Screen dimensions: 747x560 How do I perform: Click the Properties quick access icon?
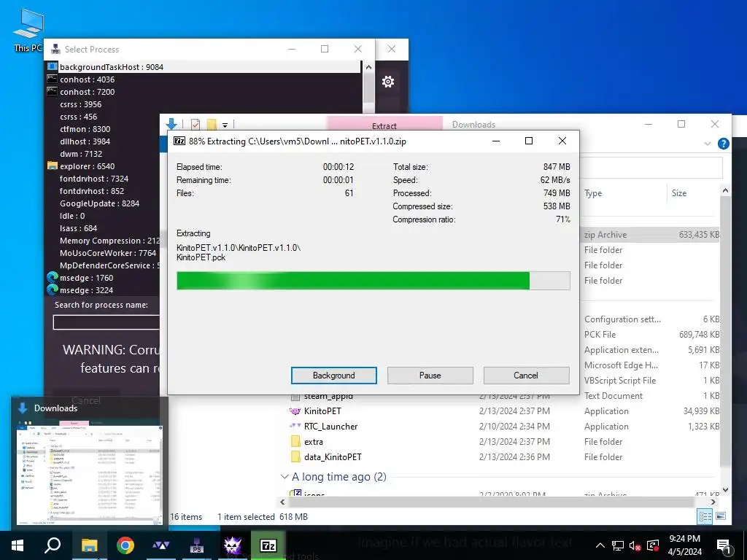pos(196,124)
